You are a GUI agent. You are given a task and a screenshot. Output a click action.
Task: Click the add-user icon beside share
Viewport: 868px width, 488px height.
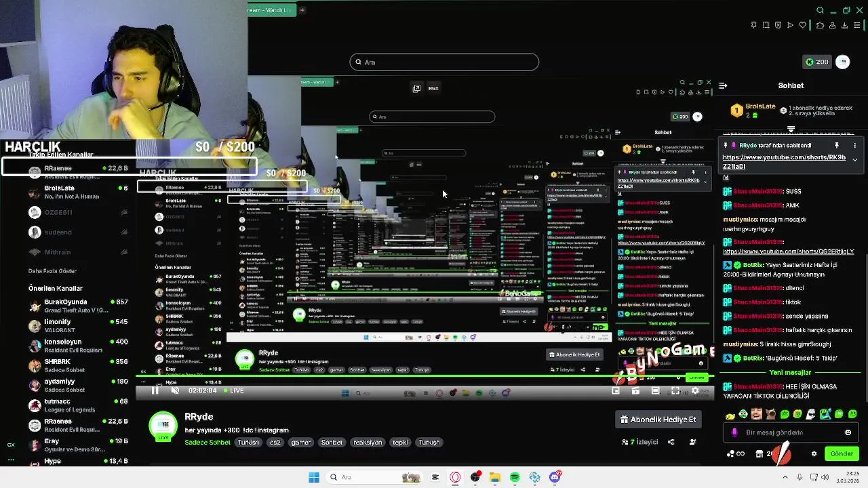point(692,442)
